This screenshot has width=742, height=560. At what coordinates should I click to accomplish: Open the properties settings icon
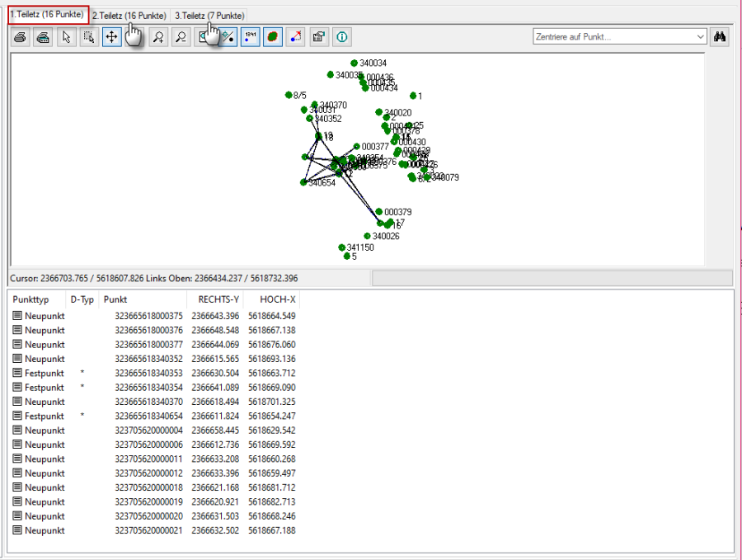point(319,37)
